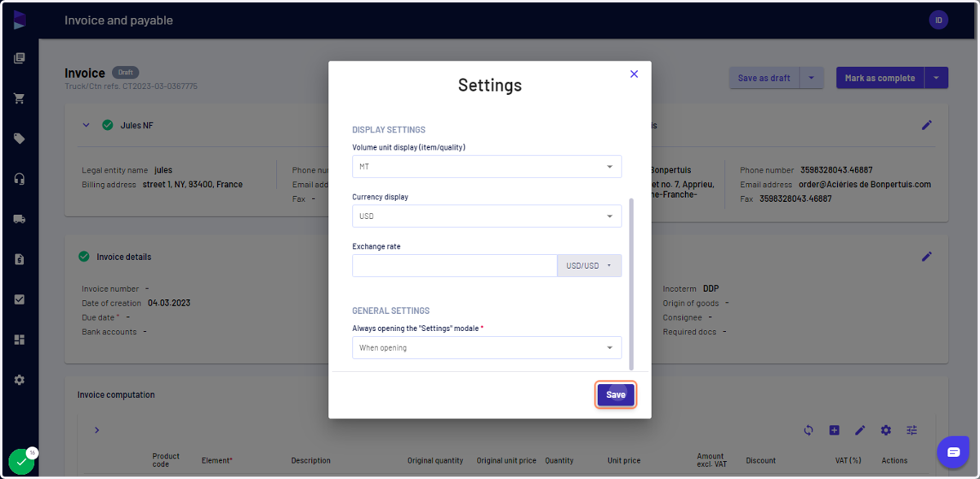Screen dimensions: 980x479
Task: Open the chat widget button
Action: (953, 452)
